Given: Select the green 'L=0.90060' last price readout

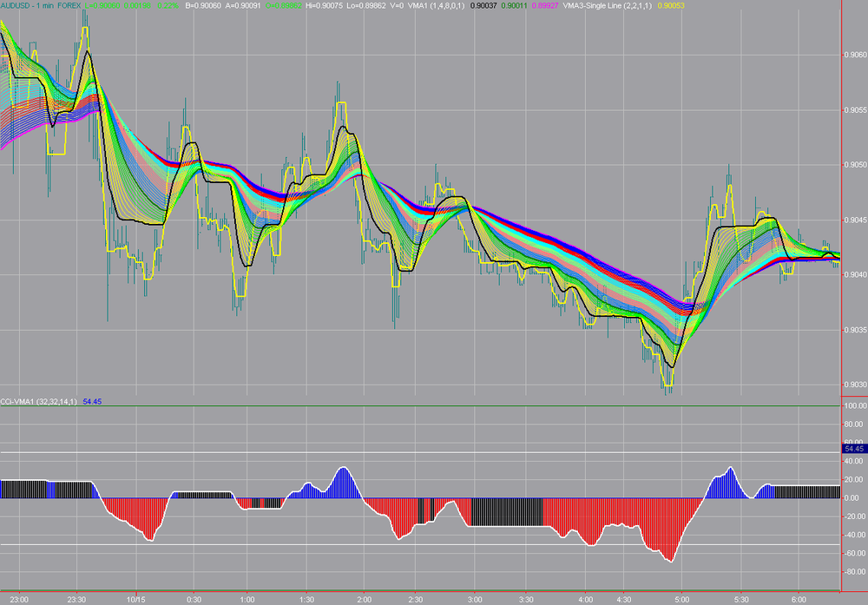Looking at the screenshot, I should pyautogui.click(x=102, y=5).
